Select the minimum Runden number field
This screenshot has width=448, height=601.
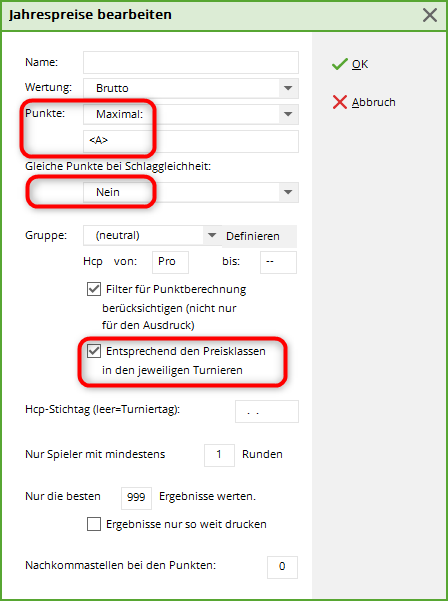pos(219,455)
